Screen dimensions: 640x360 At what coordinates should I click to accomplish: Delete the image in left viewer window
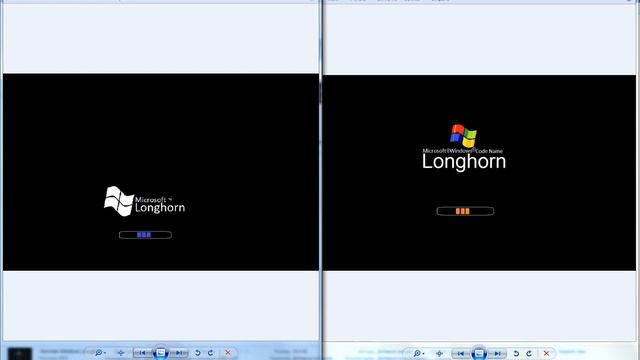[x=228, y=353]
